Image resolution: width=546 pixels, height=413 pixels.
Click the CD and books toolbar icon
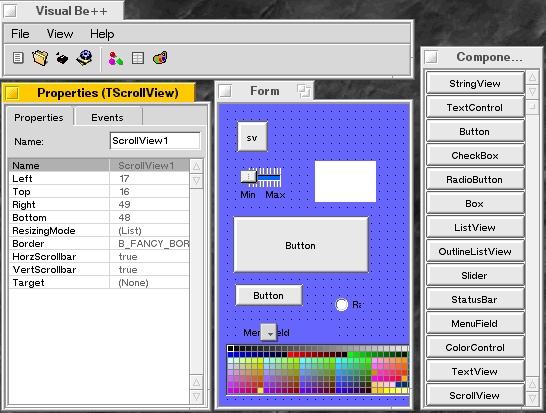[x=85, y=58]
